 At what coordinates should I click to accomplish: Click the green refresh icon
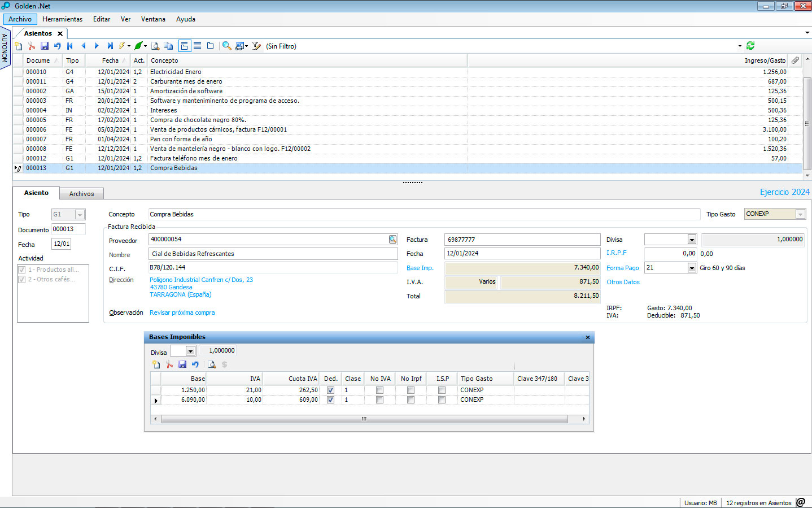tap(750, 46)
